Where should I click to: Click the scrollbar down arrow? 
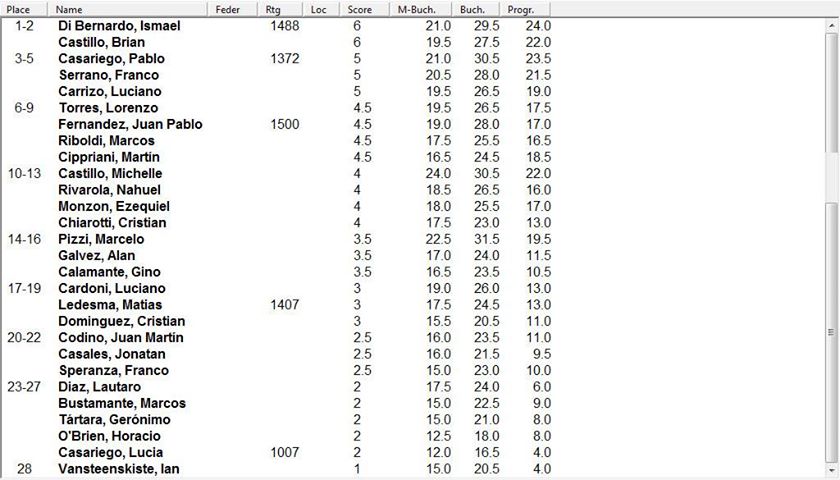tap(831, 468)
